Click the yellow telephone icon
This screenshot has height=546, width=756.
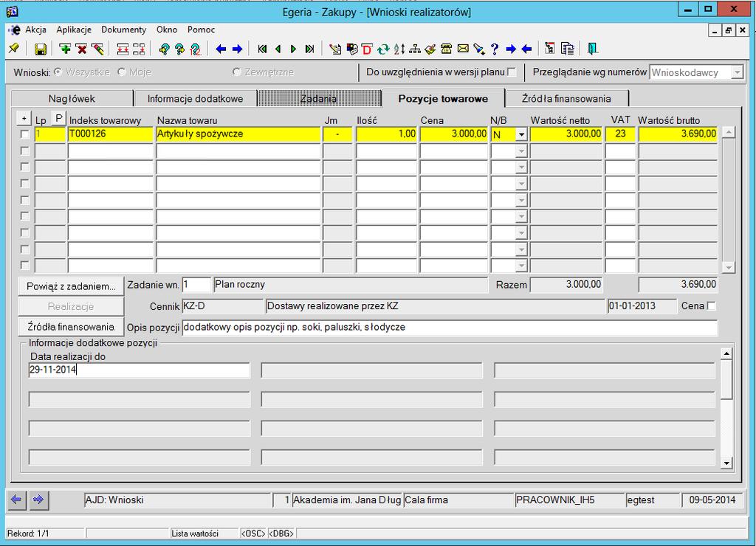pos(447,49)
